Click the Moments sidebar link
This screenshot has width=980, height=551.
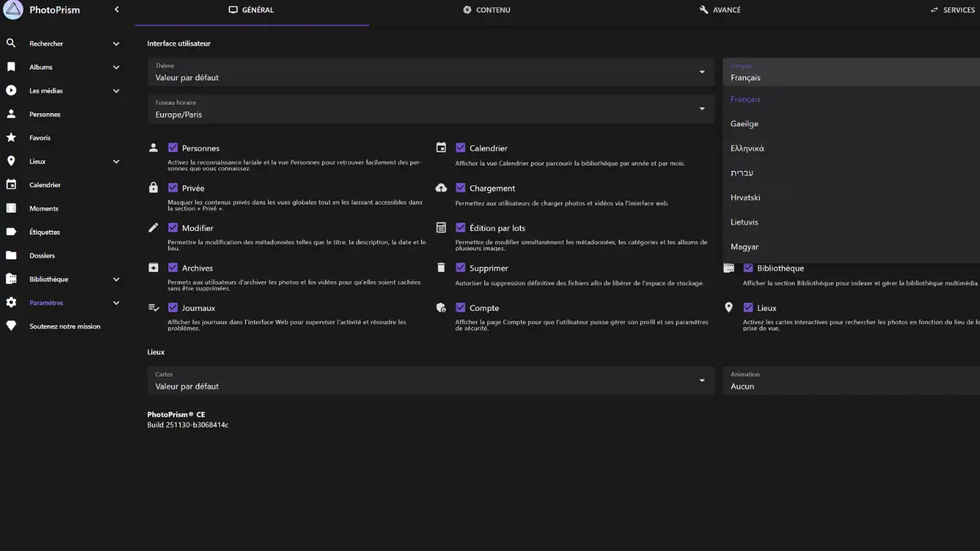pos(44,209)
